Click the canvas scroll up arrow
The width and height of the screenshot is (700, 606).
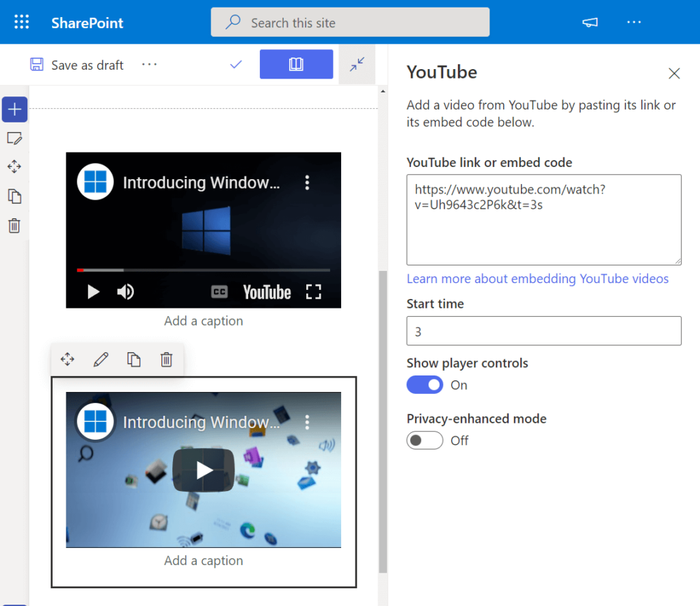pos(383,91)
